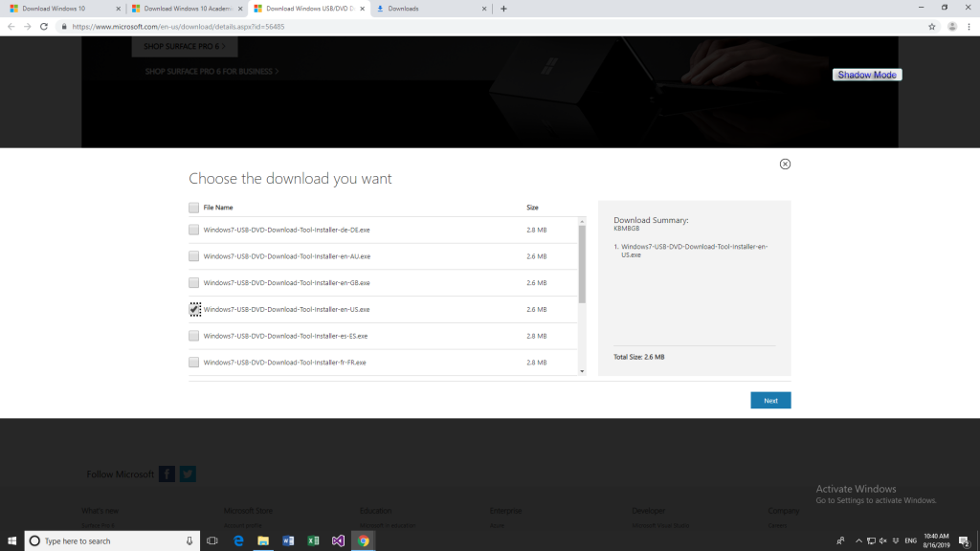The image size is (980, 551).
Task: Click the Size column header
Action: (532, 208)
